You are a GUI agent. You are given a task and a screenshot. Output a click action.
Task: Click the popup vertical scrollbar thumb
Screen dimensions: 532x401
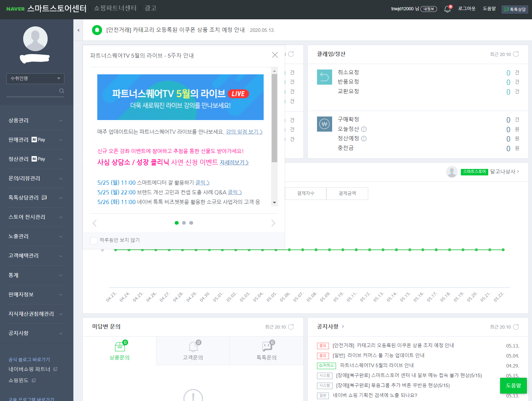274,118
